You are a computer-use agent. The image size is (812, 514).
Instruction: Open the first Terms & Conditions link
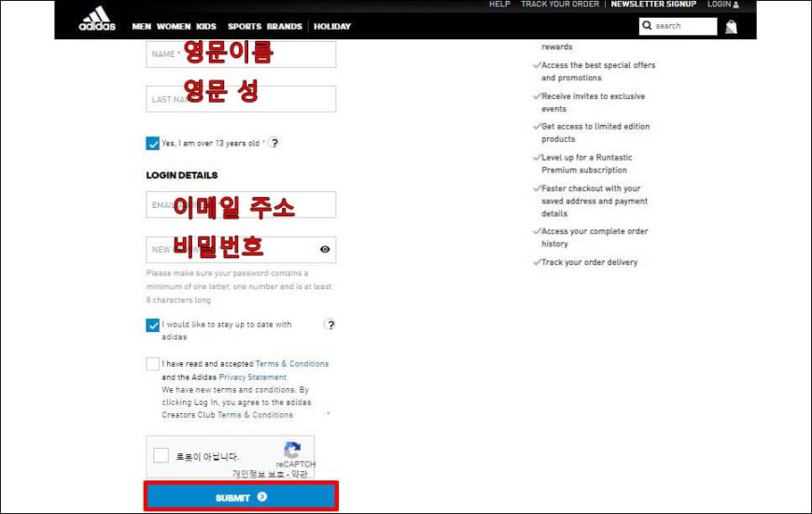[x=292, y=364]
